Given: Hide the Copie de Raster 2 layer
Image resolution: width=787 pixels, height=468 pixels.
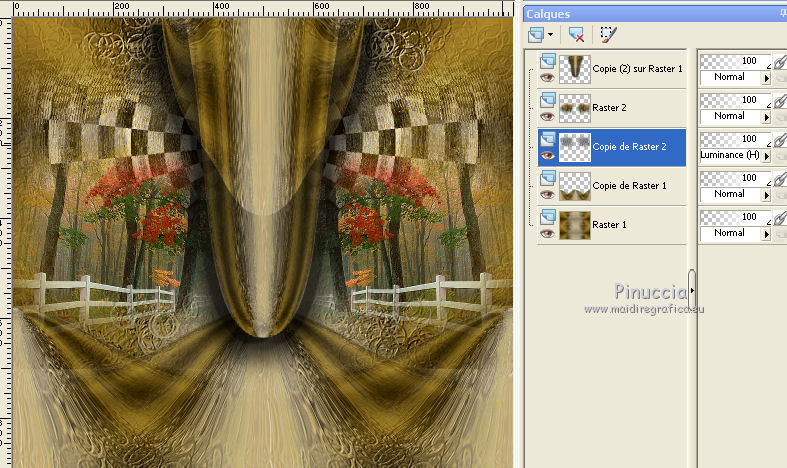Looking at the screenshot, I should [x=548, y=156].
